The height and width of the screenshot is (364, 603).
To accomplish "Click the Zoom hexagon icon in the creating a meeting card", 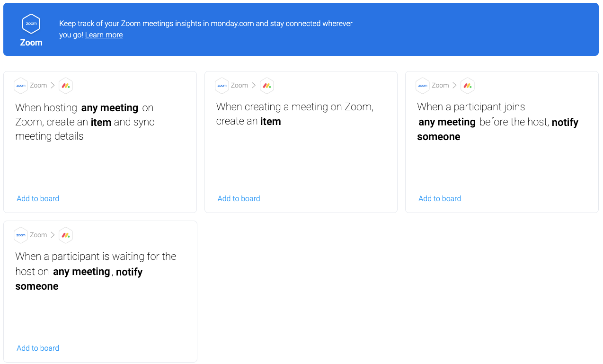I will [x=222, y=86].
